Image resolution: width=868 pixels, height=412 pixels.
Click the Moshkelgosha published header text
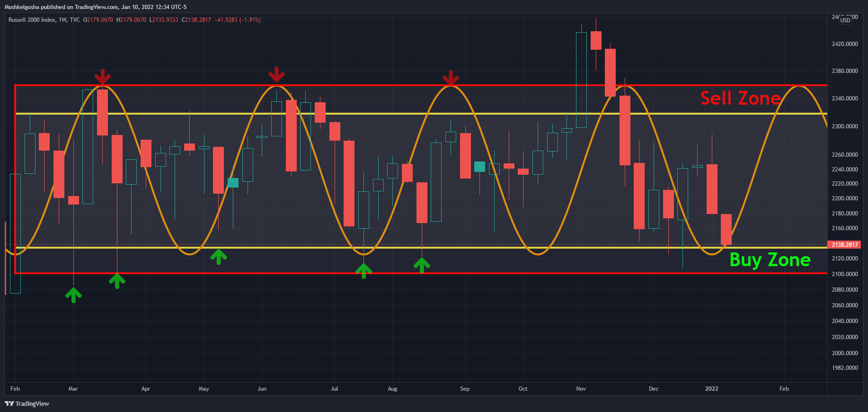pos(96,7)
